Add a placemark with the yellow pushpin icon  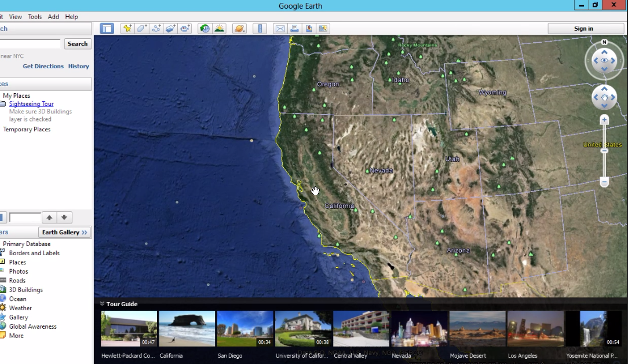pyautogui.click(x=127, y=28)
